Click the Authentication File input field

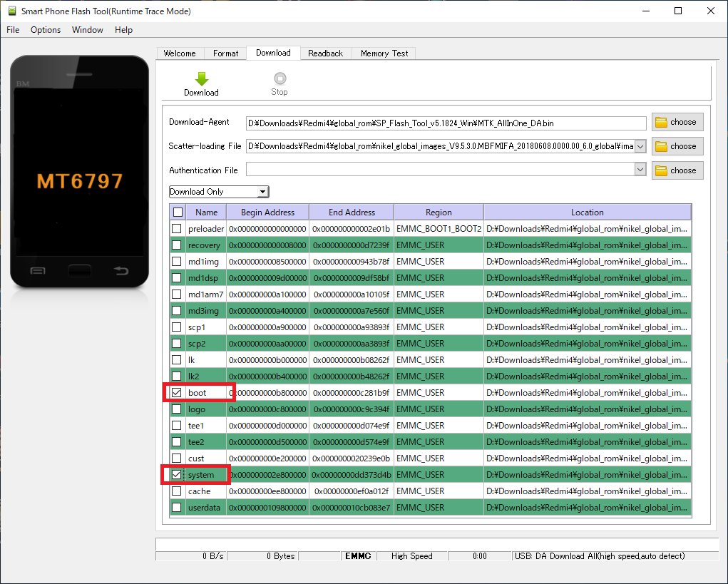point(440,170)
